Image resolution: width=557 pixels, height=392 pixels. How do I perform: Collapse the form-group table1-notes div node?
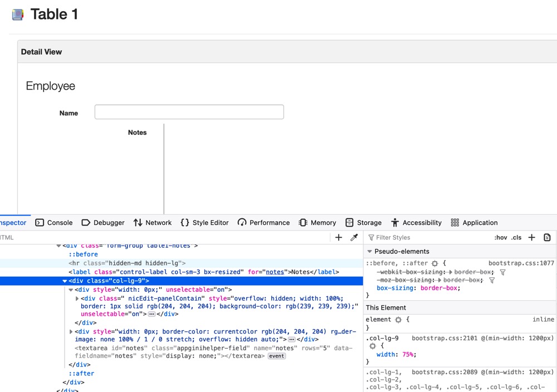coord(58,246)
